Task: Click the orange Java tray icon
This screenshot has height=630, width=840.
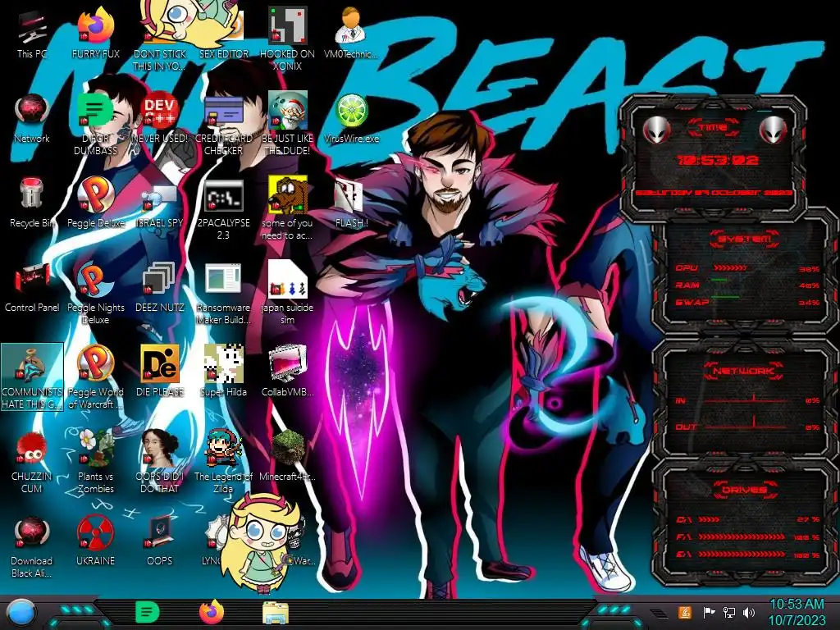Action: [685, 612]
